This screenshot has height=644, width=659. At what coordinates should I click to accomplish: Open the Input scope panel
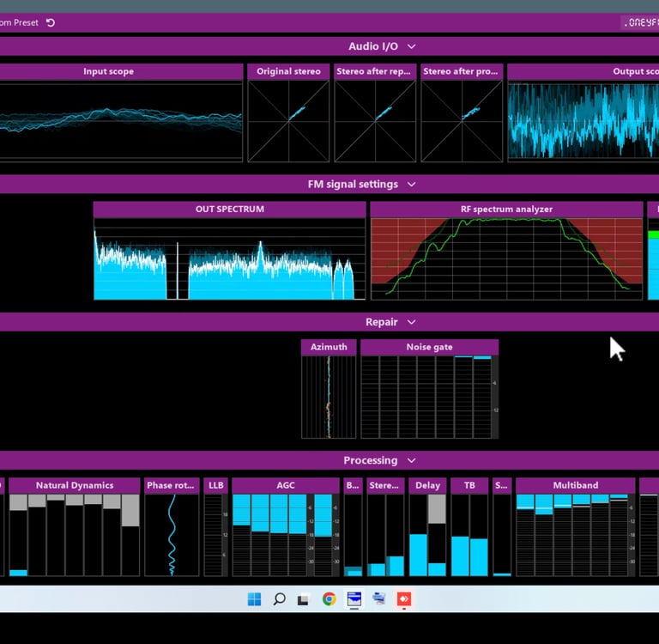click(x=108, y=71)
